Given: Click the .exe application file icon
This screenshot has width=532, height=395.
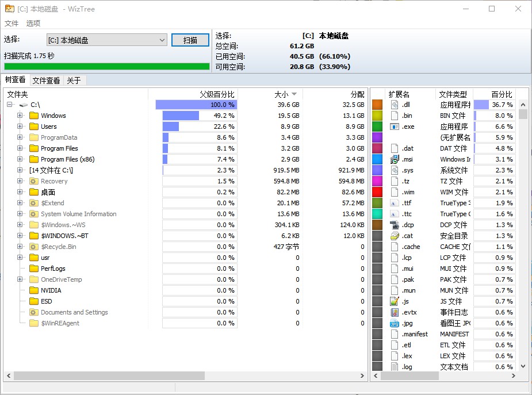Looking at the screenshot, I should [394, 127].
